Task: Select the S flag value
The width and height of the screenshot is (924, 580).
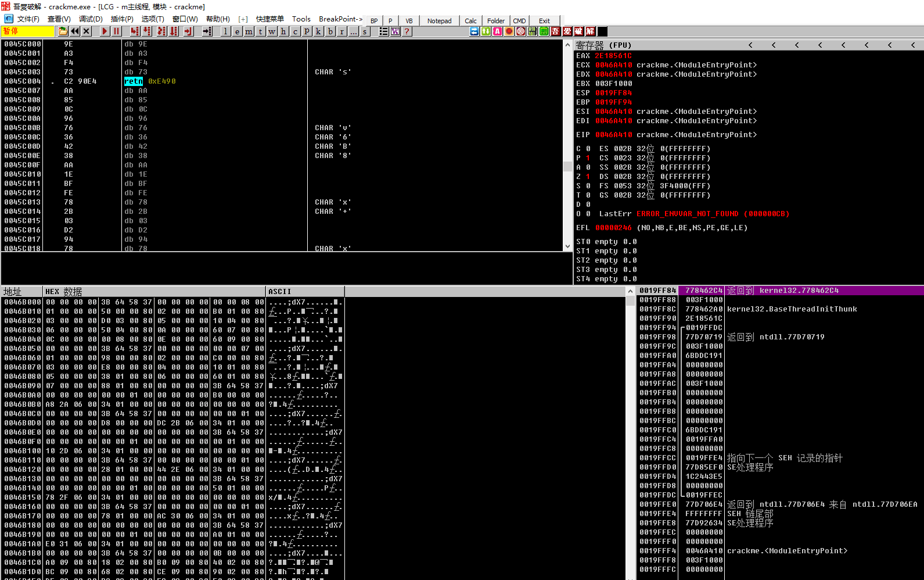Action: pyautogui.click(x=588, y=186)
